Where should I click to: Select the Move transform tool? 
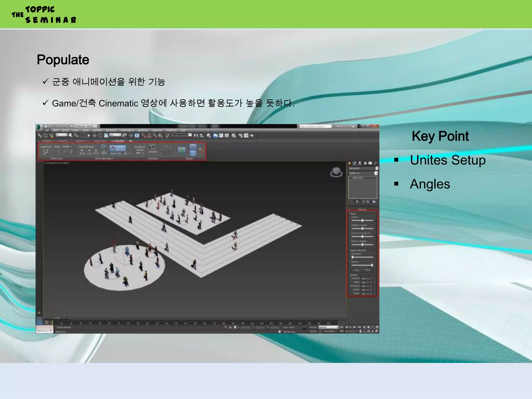(x=94, y=135)
